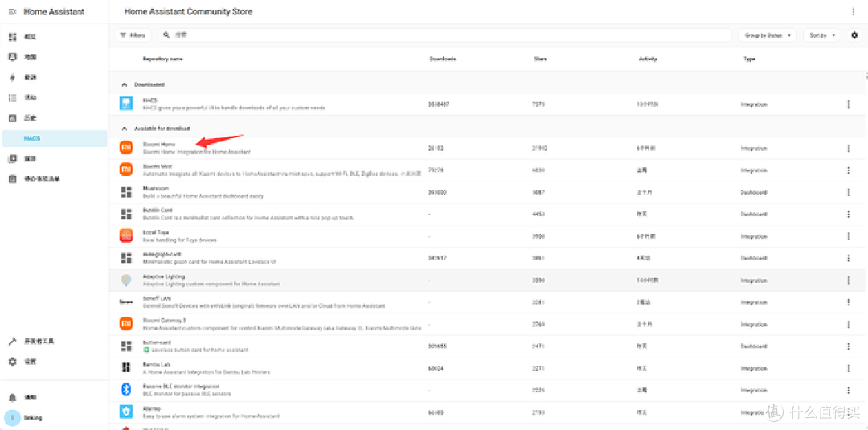Image resolution: width=868 pixels, height=430 pixels.
Task: Click the Sonoff LAN logo
Action: tap(126, 302)
